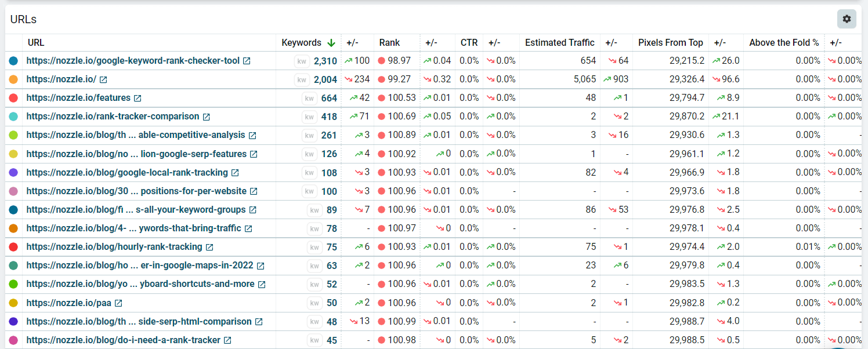Toggle sort using Keywords down arrow
Screen dimensions: 868x349
pyautogui.click(x=331, y=42)
